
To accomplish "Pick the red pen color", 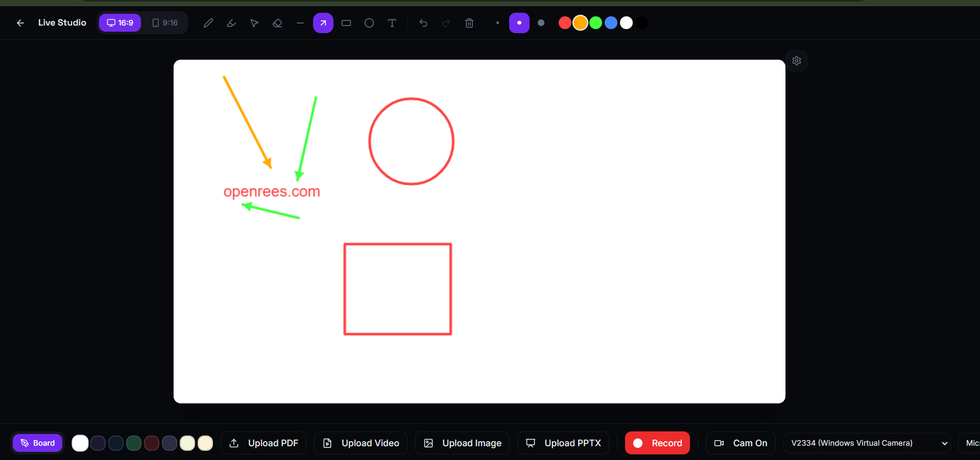I will coord(565,23).
